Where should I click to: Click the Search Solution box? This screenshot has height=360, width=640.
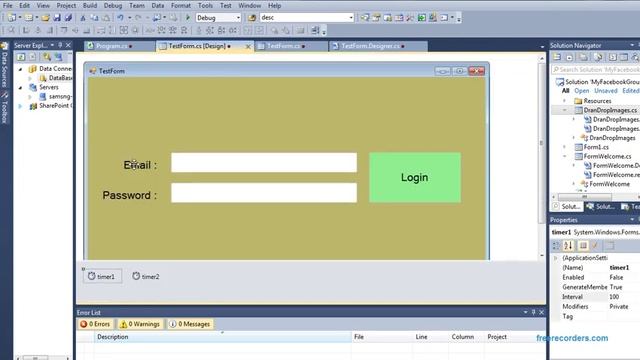tap(596, 70)
